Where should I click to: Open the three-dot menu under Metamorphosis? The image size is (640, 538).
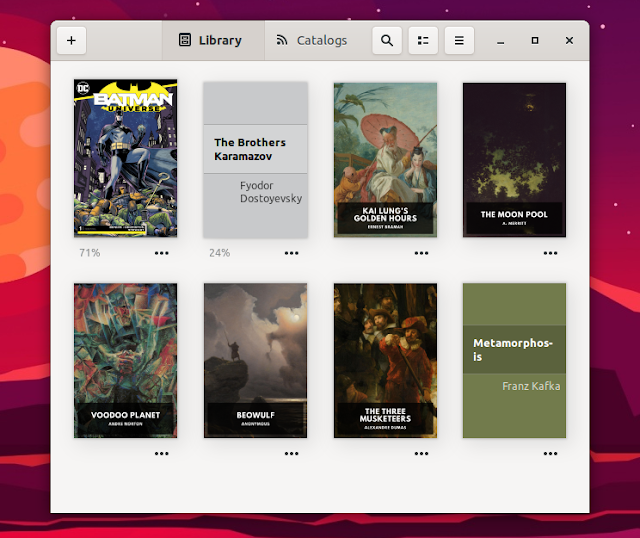(550, 453)
